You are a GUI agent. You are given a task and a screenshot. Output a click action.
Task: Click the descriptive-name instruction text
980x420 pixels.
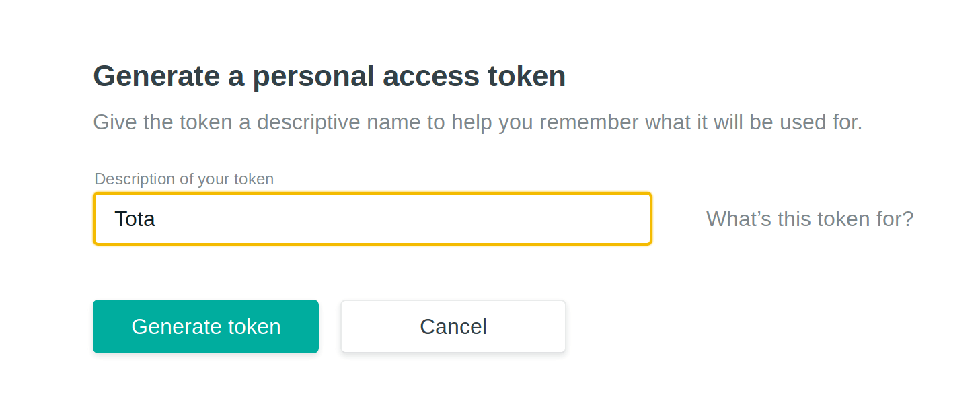[478, 122]
